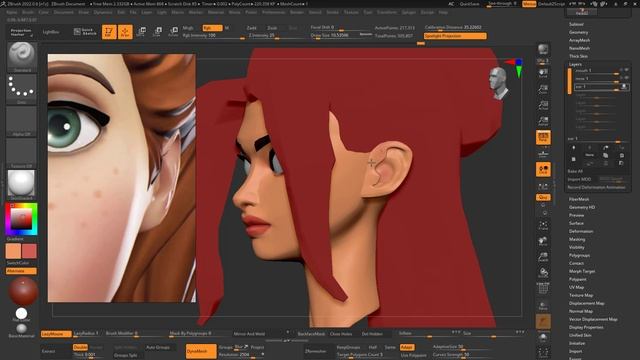The height and width of the screenshot is (360, 640).
Task: Activate the Scale gizmo icon
Action: pos(158,32)
